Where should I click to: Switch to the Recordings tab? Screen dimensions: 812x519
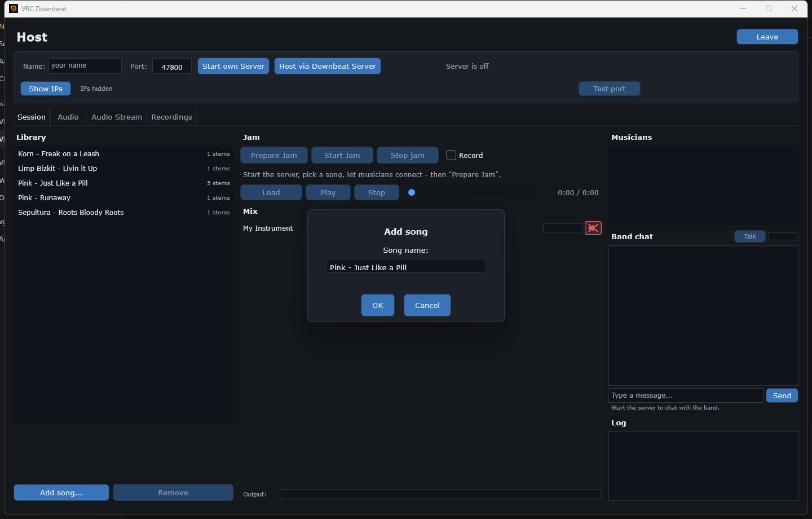coord(171,117)
